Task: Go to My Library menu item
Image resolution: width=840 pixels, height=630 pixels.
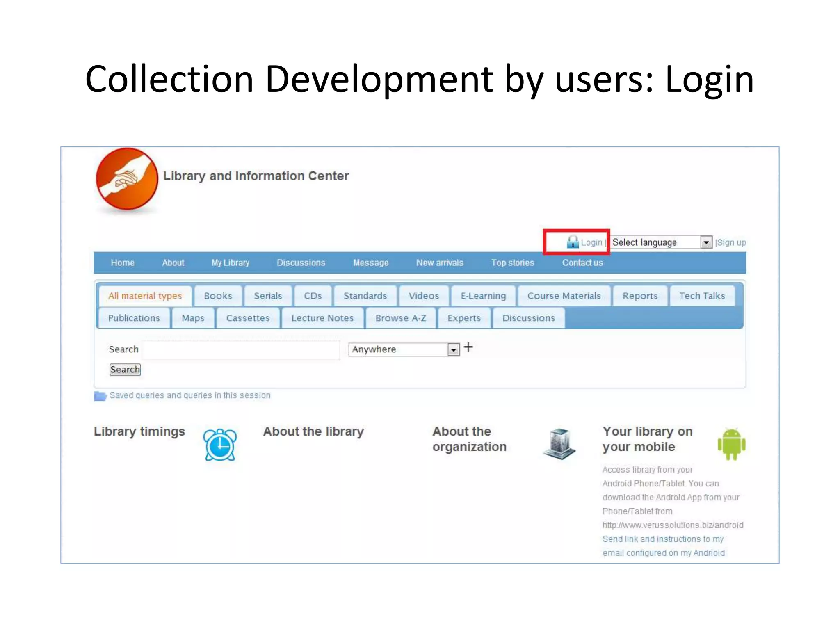Action: (231, 262)
